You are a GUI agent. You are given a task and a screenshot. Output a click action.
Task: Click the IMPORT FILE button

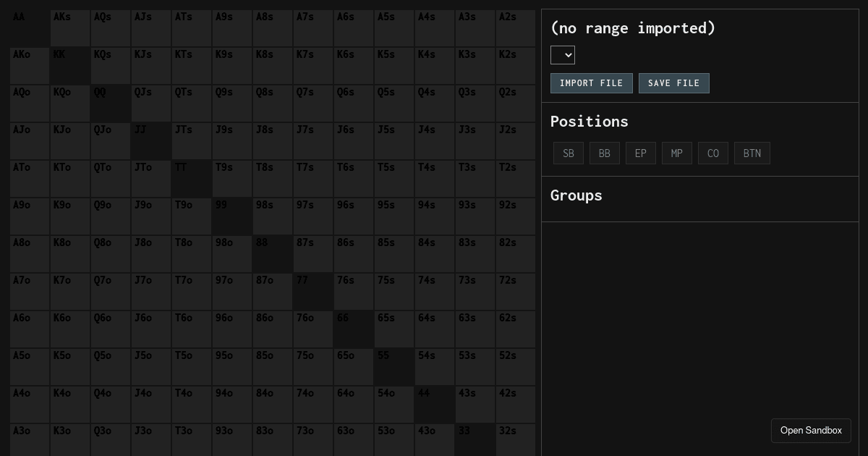point(592,83)
